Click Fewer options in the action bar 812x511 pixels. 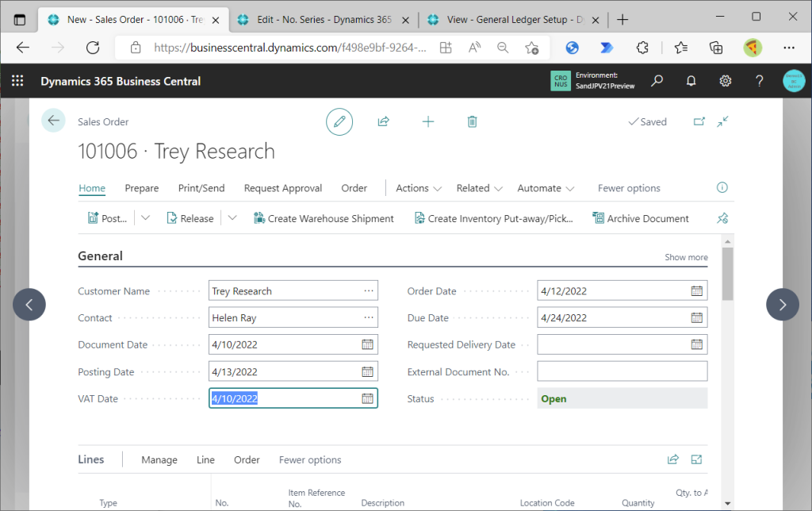pyautogui.click(x=629, y=188)
